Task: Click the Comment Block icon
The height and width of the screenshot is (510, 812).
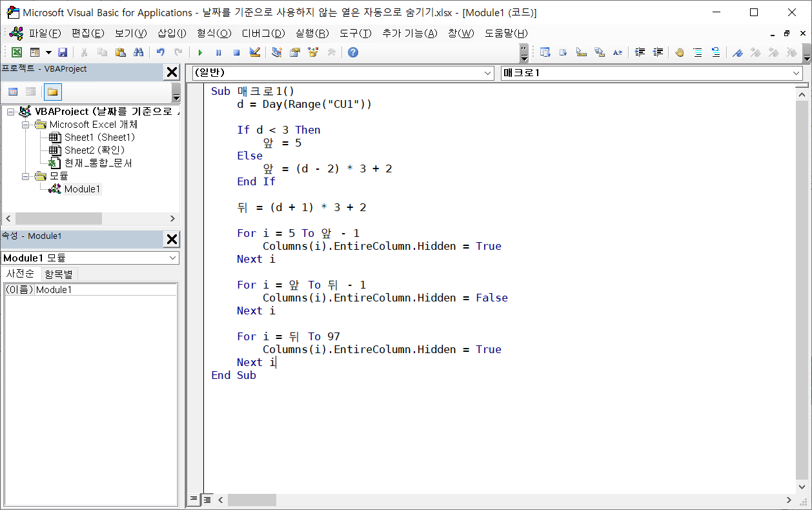Action: click(698, 52)
